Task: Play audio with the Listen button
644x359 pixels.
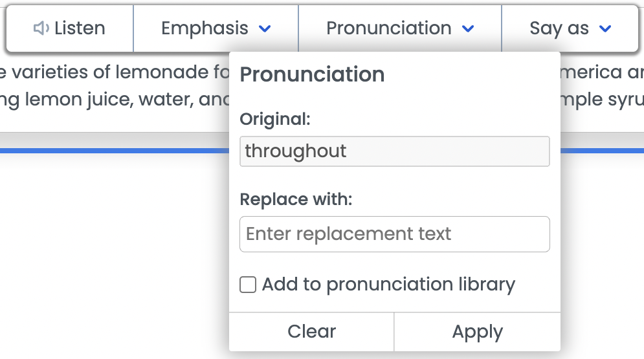Action: click(70, 28)
